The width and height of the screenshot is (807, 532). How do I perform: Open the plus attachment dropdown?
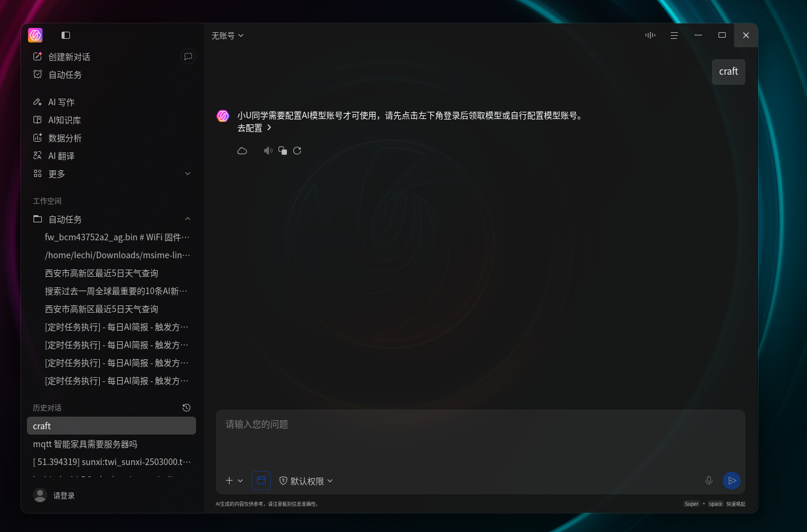click(x=234, y=481)
